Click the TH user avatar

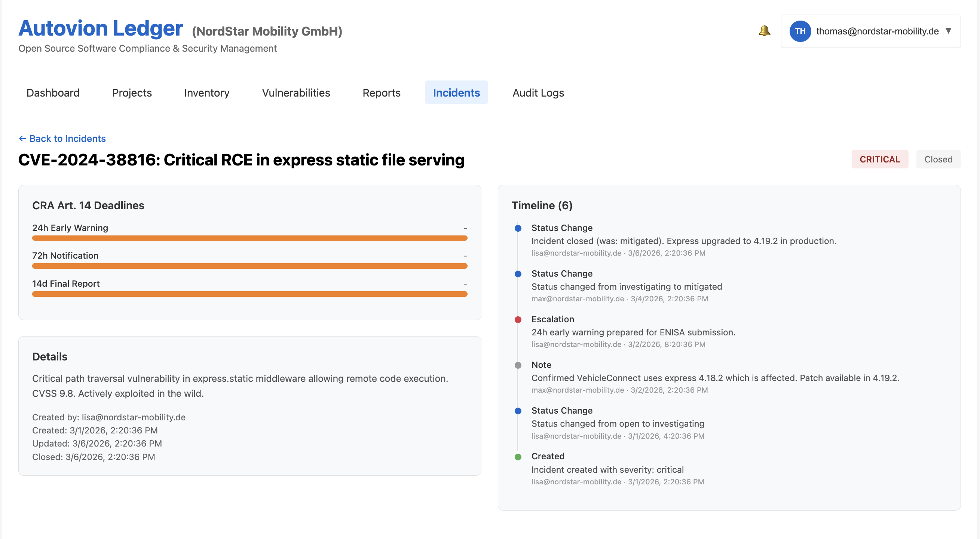pyautogui.click(x=800, y=31)
